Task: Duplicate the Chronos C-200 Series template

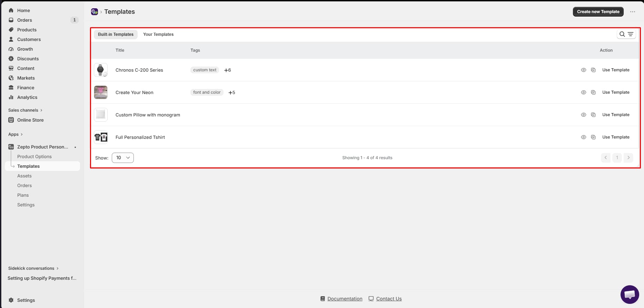Action: point(593,70)
